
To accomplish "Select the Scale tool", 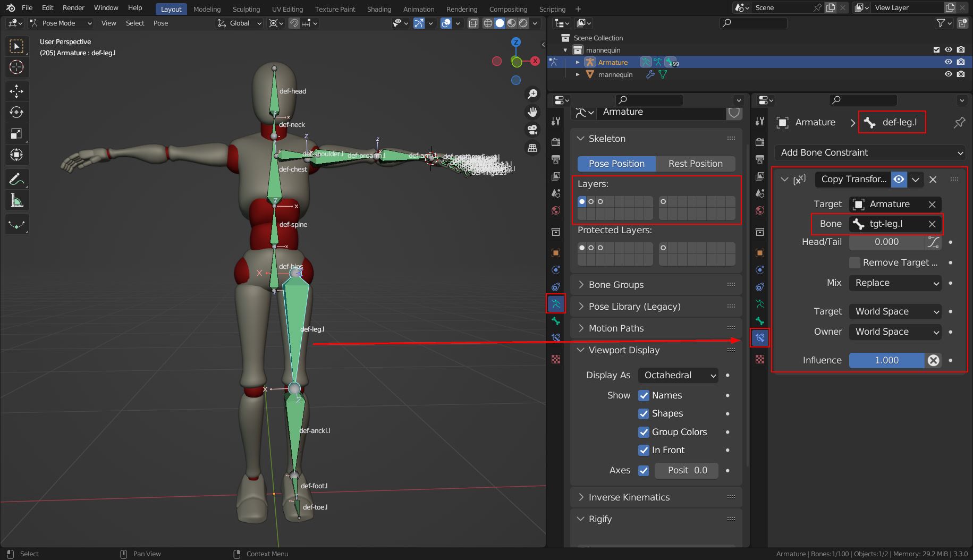I will pos(16,133).
